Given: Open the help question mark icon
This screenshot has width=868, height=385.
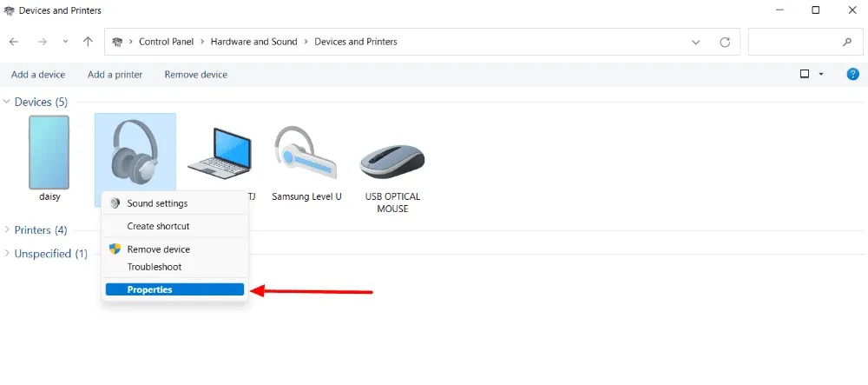Looking at the screenshot, I should (852, 75).
